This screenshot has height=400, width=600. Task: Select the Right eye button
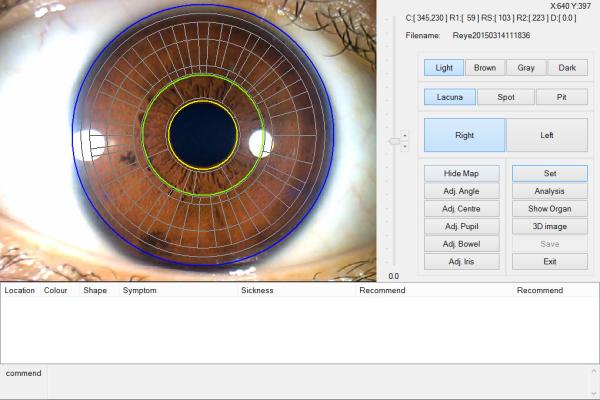click(x=465, y=135)
